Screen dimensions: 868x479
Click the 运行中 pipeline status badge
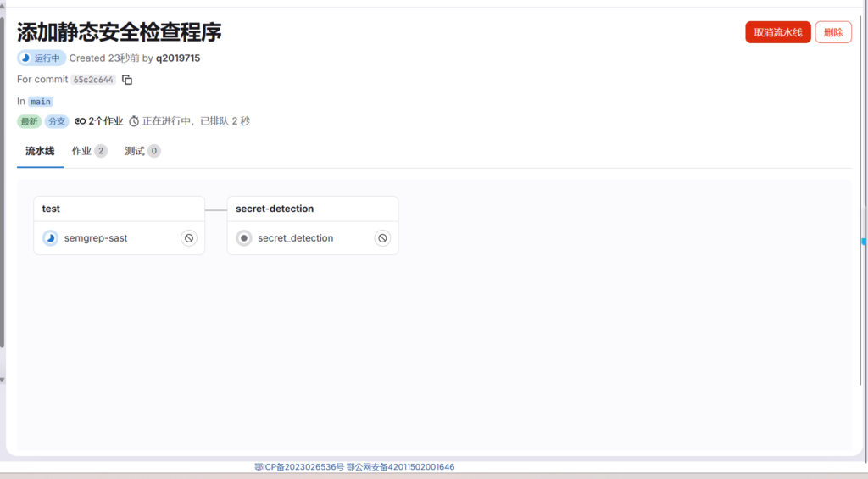42,58
